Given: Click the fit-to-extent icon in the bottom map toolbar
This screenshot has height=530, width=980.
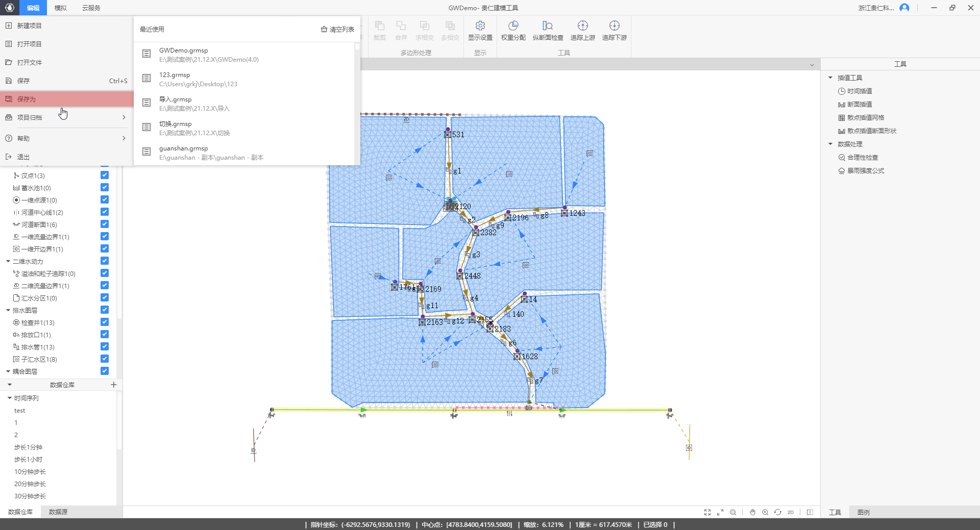Looking at the screenshot, I should click(x=707, y=512).
